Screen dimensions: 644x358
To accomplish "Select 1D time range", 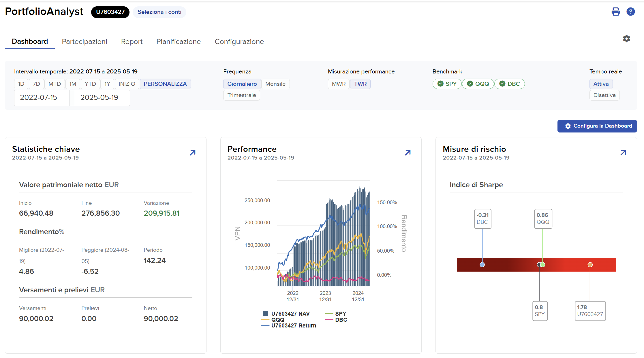I will pos(21,84).
